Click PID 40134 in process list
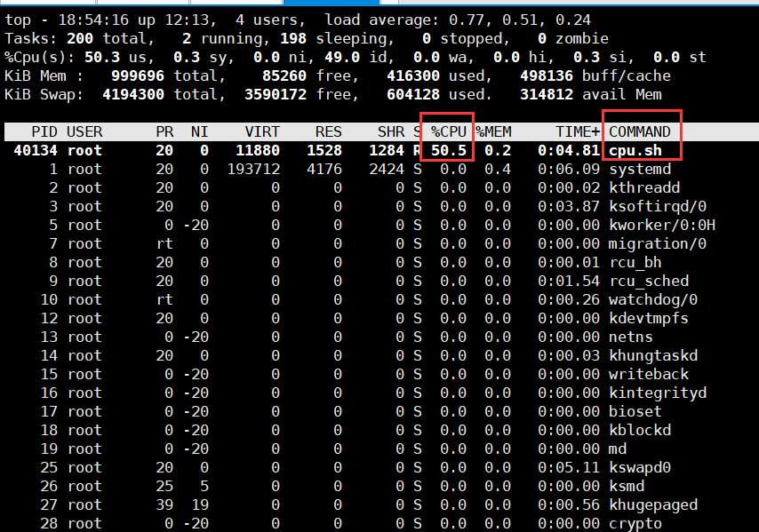This screenshot has height=532, width=759. point(36,150)
